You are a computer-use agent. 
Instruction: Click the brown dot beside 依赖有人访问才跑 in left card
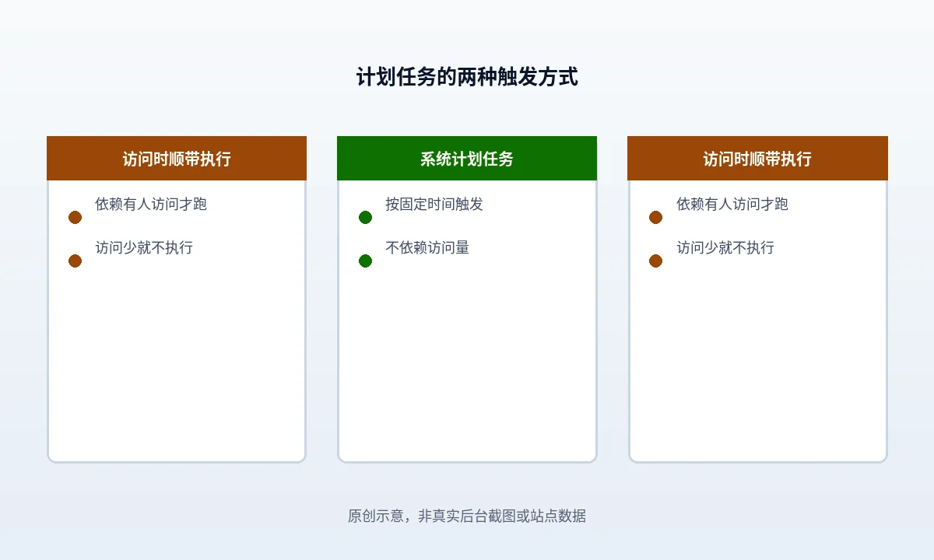coord(75,217)
